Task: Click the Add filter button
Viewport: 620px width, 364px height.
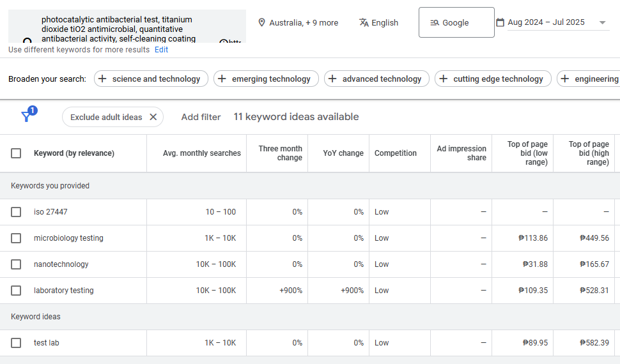Action: [201, 117]
